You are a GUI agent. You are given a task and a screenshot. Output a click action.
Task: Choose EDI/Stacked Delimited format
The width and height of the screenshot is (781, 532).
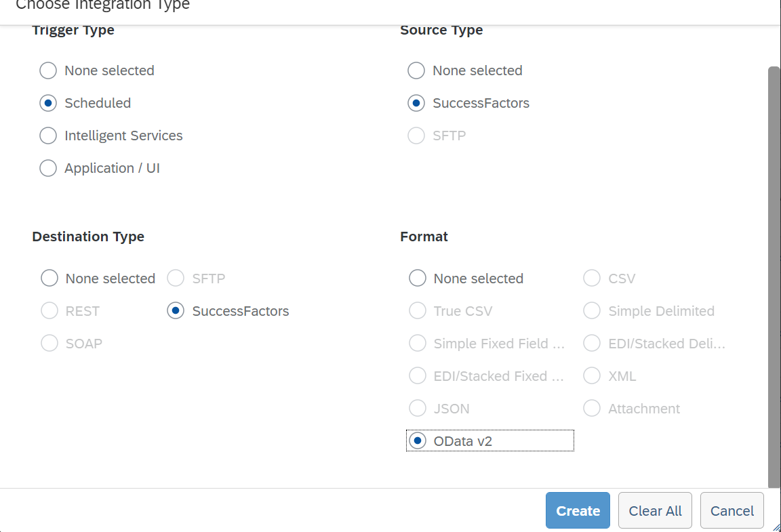pyautogui.click(x=592, y=343)
